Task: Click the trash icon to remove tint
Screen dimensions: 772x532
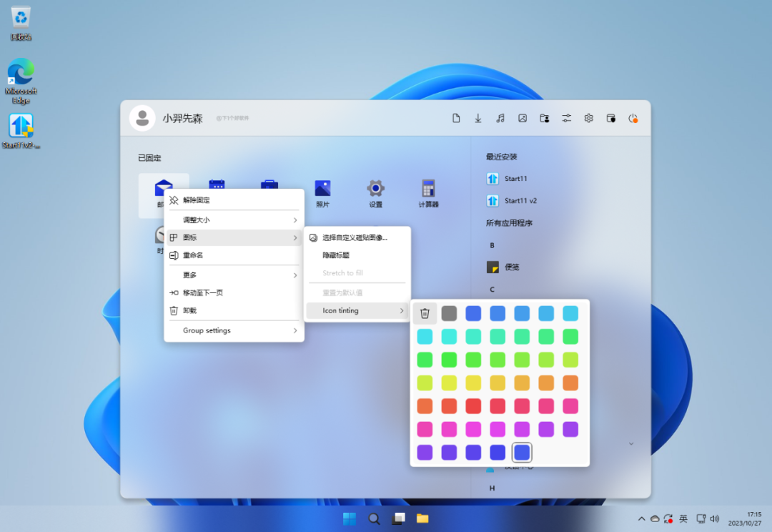Action: [425, 313]
